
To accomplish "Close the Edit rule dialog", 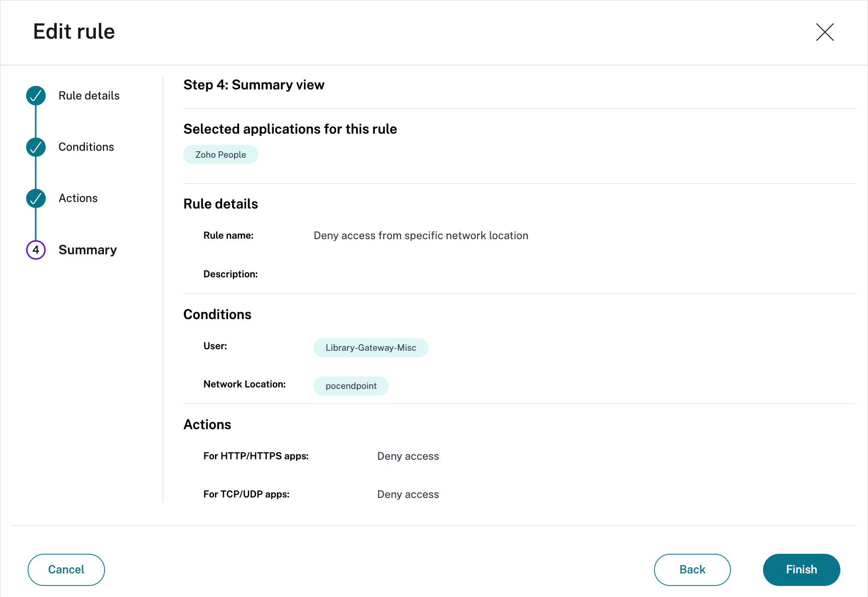I will click(824, 32).
